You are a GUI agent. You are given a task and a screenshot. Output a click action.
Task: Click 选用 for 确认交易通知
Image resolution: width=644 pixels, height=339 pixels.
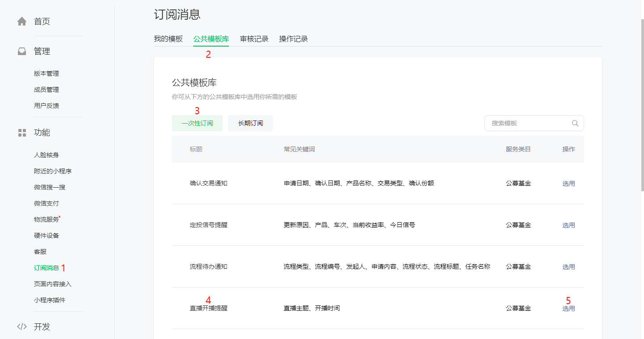click(569, 183)
